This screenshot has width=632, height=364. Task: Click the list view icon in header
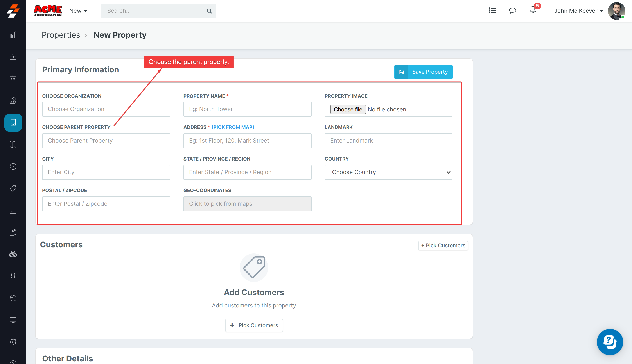(492, 11)
